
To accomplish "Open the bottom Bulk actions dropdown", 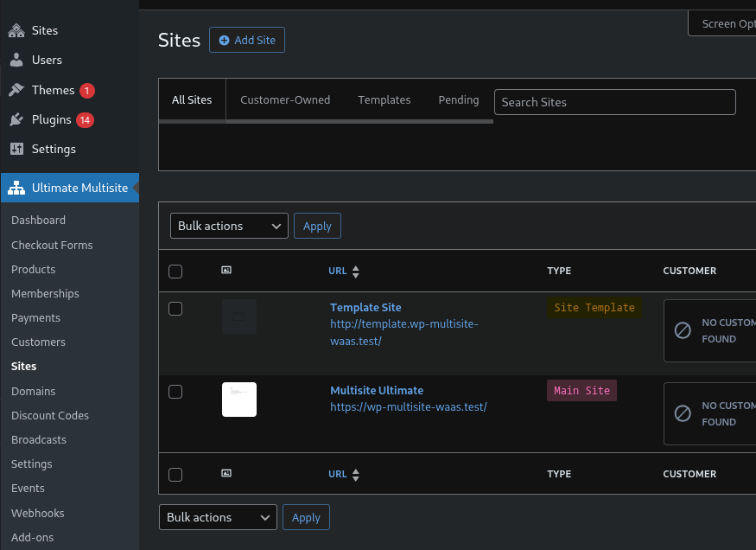I will [217, 517].
